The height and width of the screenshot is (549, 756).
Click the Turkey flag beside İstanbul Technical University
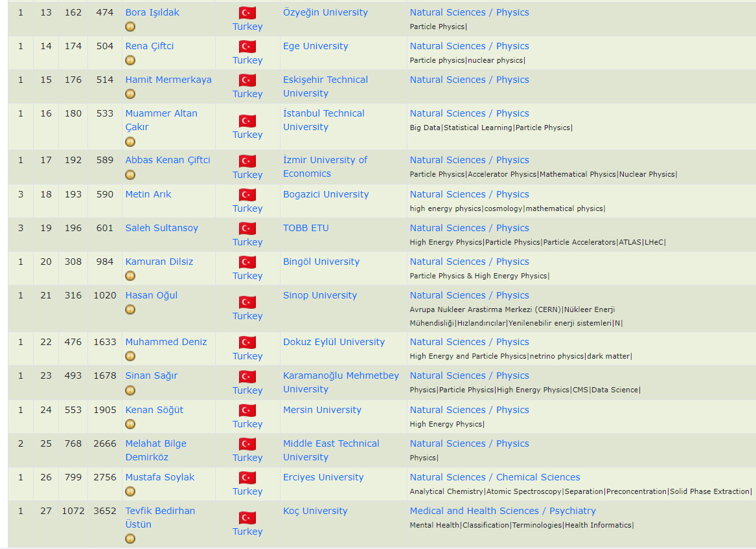pyautogui.click(x=247, y=121)
